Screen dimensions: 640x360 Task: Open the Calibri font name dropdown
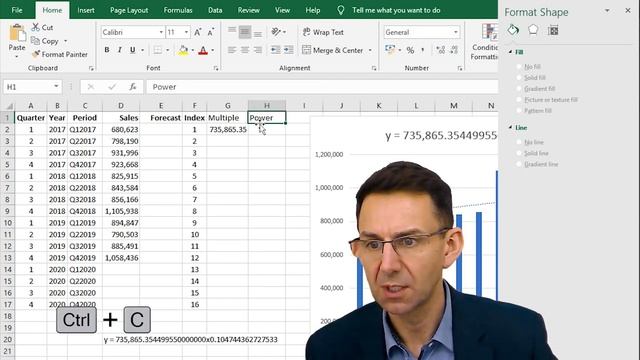[x=161, y=32]
